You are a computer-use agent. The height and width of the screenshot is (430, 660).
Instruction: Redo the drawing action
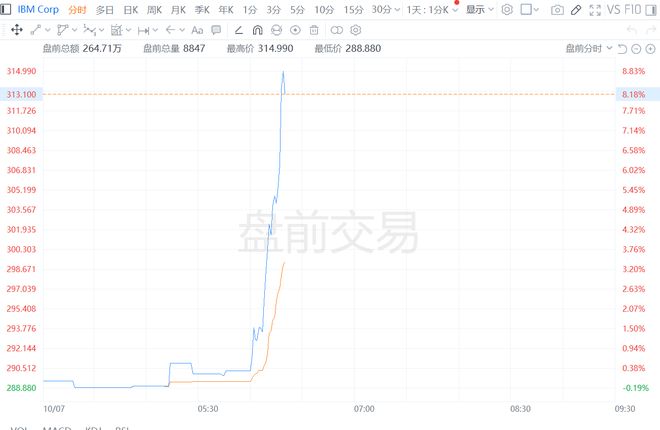pos(651,30)
